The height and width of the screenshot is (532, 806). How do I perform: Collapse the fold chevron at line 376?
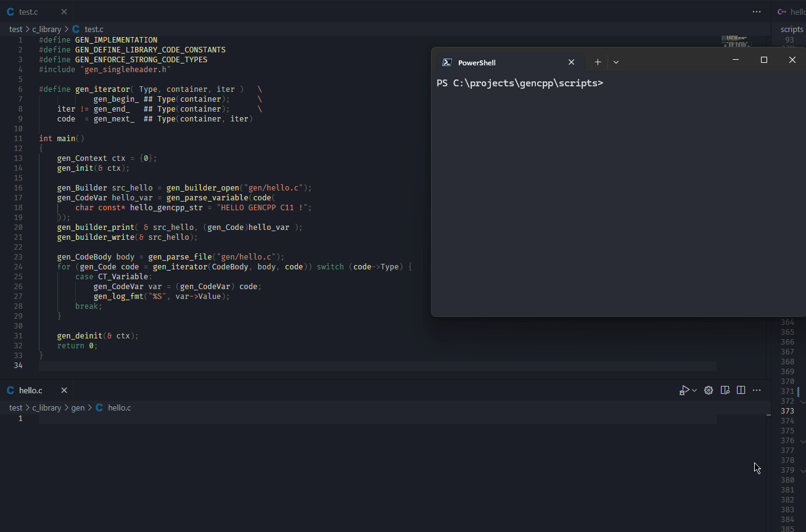pyautogui.click(x=802, y=441)
